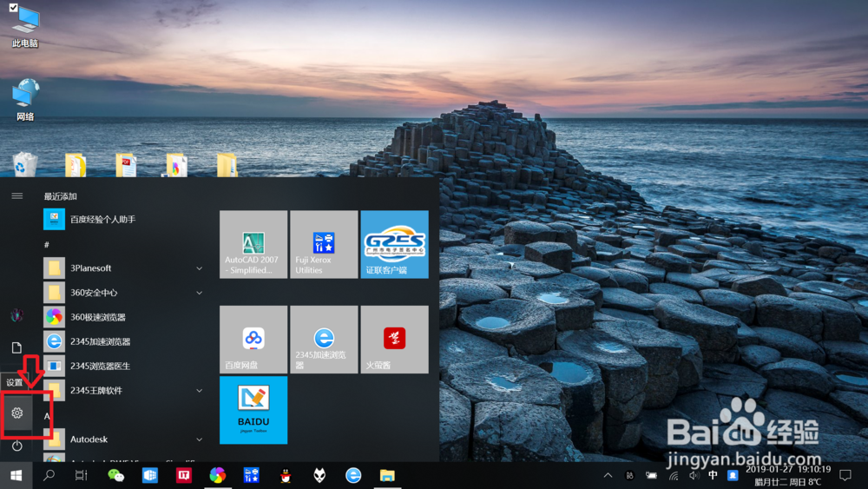The width and height of the screenshot is (868, 489).
Task: Open the blue cube app on taskbar
Action: tap(150, 475)
